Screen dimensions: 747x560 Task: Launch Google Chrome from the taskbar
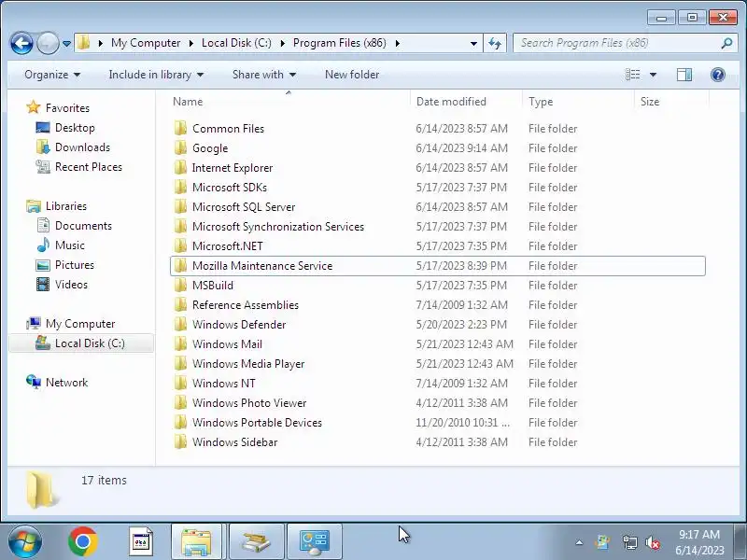point(83,542)
